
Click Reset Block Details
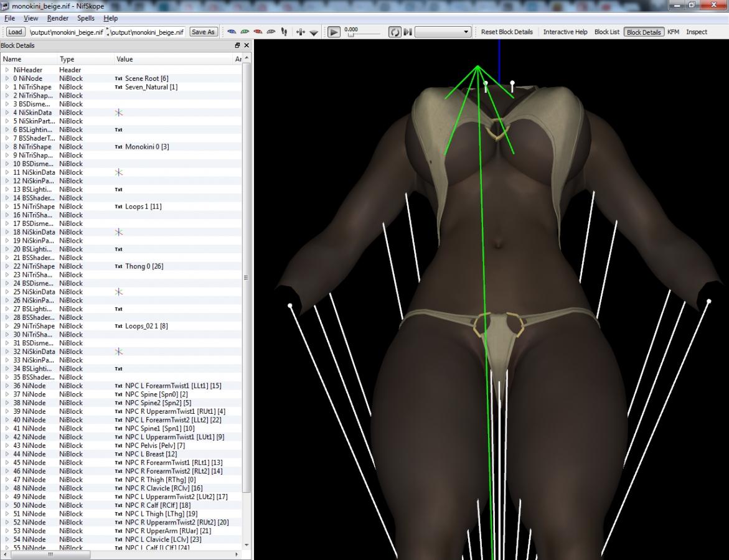tap(507, 32)
